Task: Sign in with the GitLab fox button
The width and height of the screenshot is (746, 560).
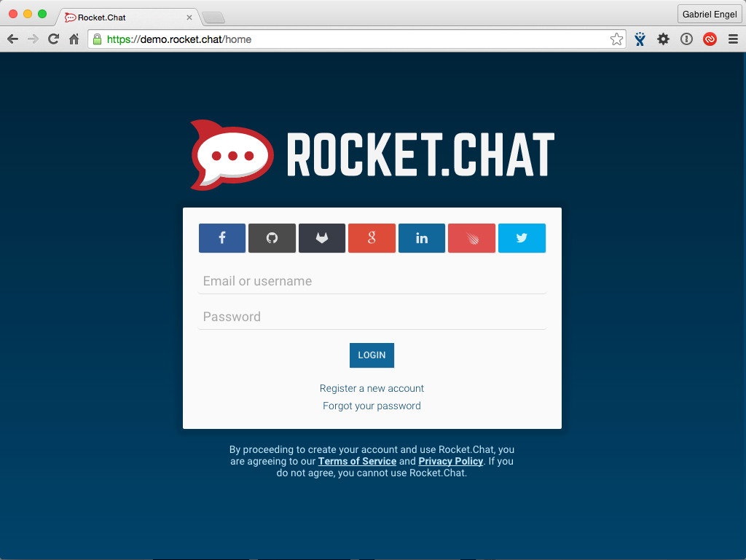Action: click(x=322, y=238)
